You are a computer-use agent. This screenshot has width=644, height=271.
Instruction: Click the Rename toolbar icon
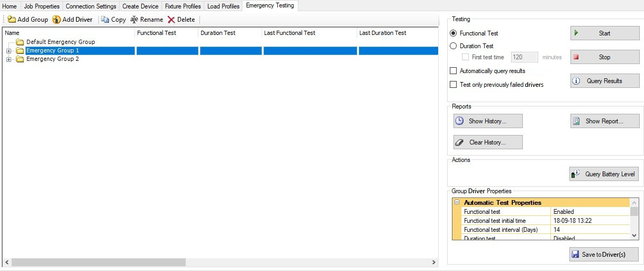tap(134, 20)
